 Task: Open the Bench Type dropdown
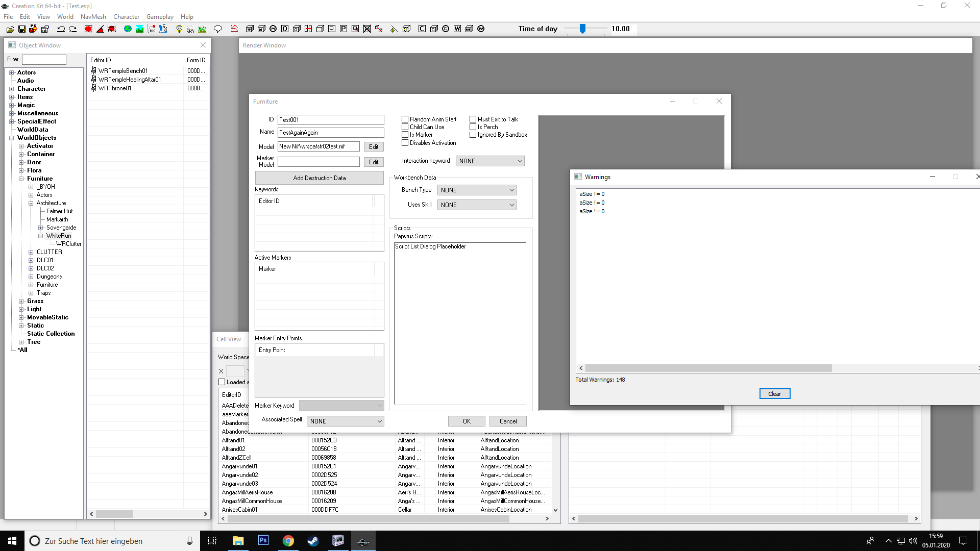477,190
